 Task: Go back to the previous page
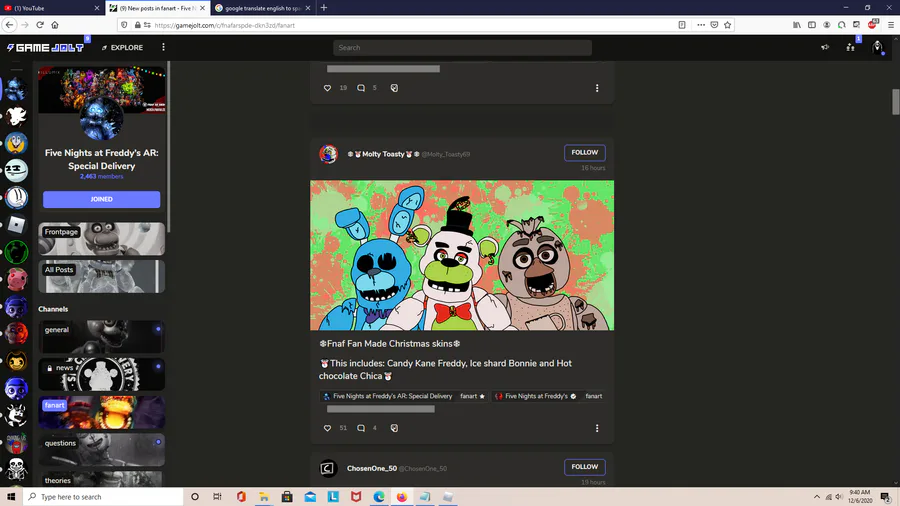tap(9, 25)
